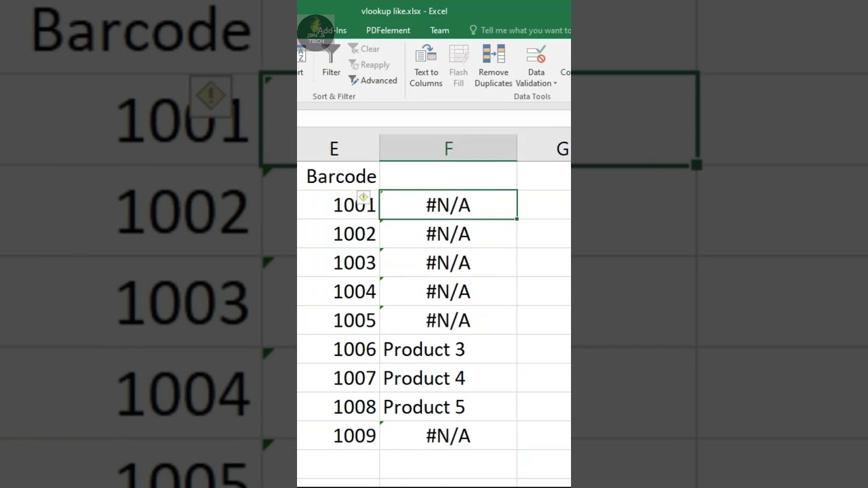Click Remove Duplicates
868x488 pixels.
(x=493, y=66)
